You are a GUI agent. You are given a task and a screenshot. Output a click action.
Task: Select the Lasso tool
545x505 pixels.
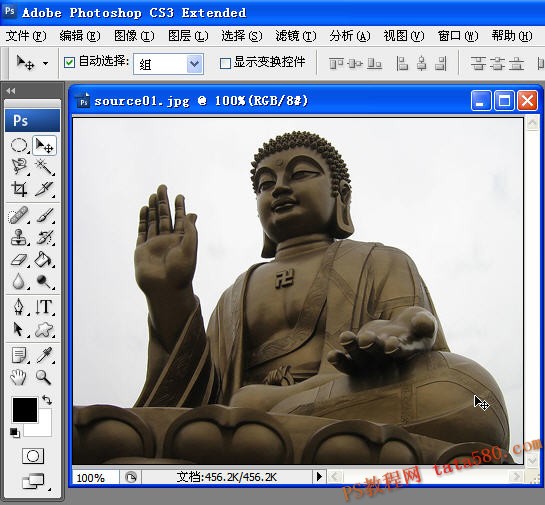[x=19, y=167]
